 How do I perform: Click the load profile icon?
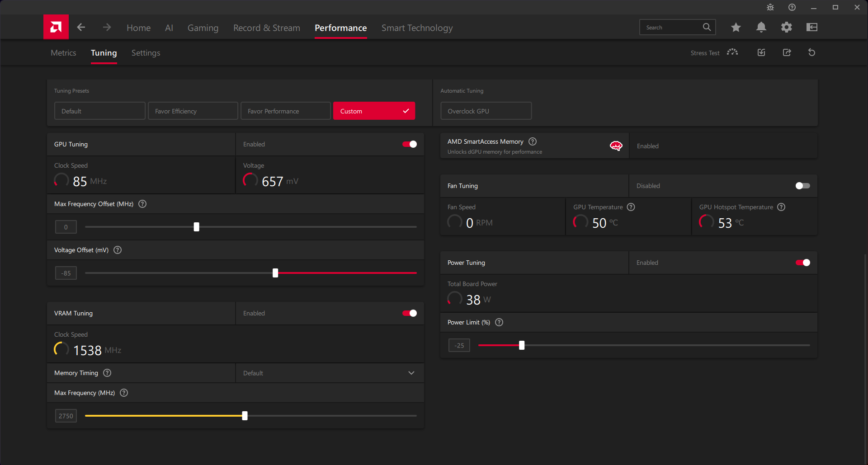coord(761,52)
